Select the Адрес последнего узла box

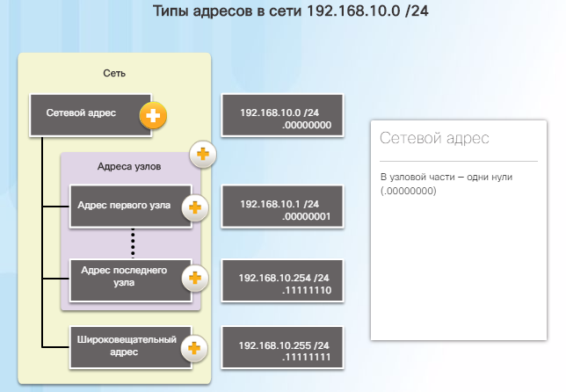(x=130, y=280)
